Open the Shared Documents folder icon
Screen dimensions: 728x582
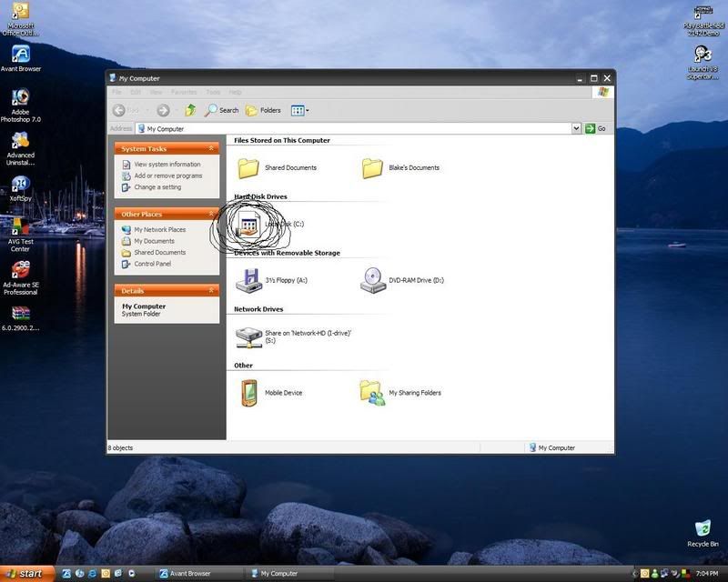(248, 168)
